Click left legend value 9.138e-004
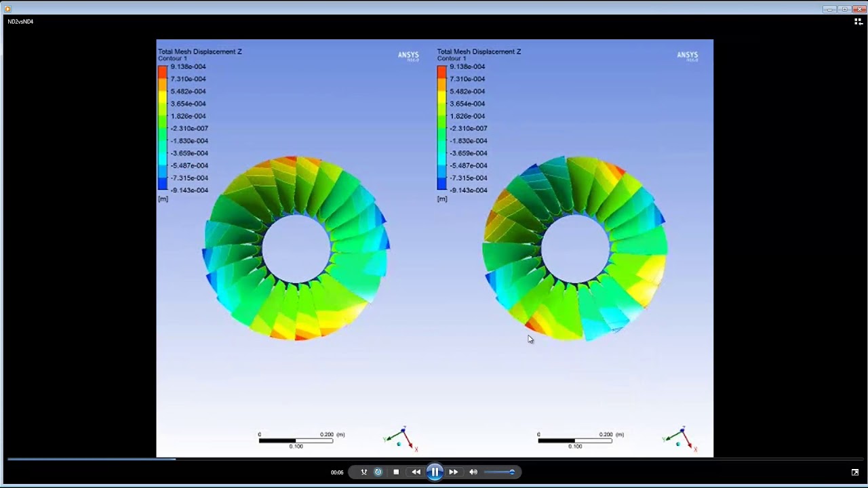 click(x=188, y=66)
